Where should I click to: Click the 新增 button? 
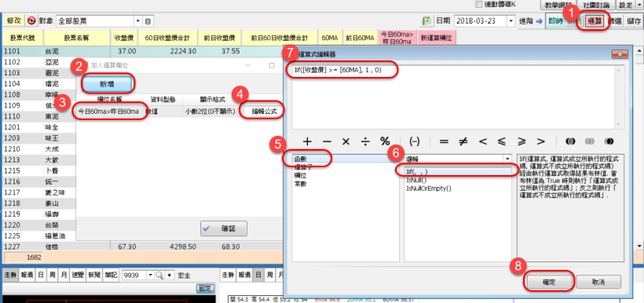tap(108, 84)
